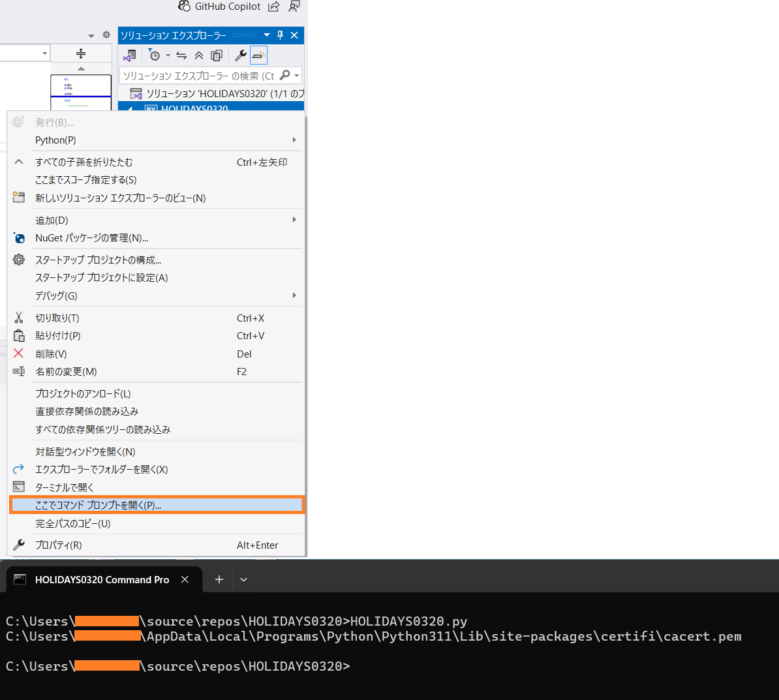Open properties wrench icon in Solution Explorer
The width and height of the screenshot is (779, 700).
click(241, 55)
